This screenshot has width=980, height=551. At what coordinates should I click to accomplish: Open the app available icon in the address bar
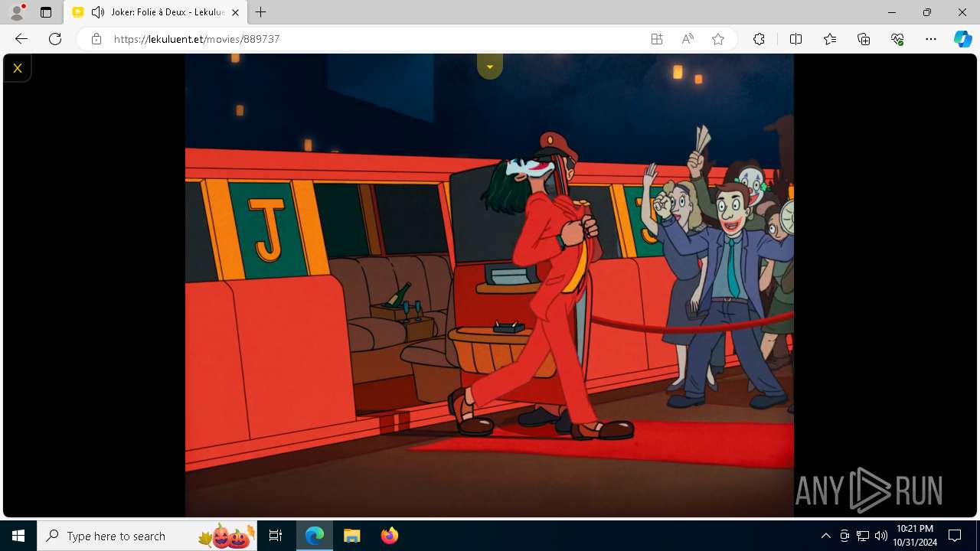tap(657, 39)
